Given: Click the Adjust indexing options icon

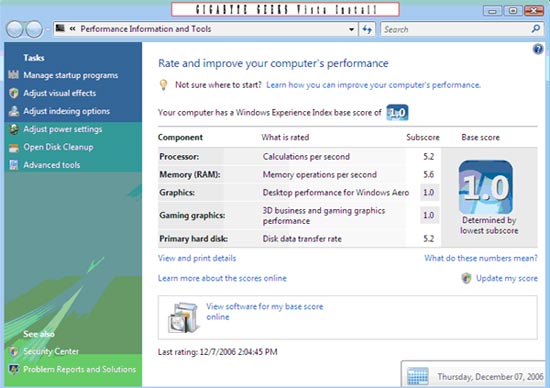Looking at the screenshot, I should pyautogui.click(x=13, y=111).
